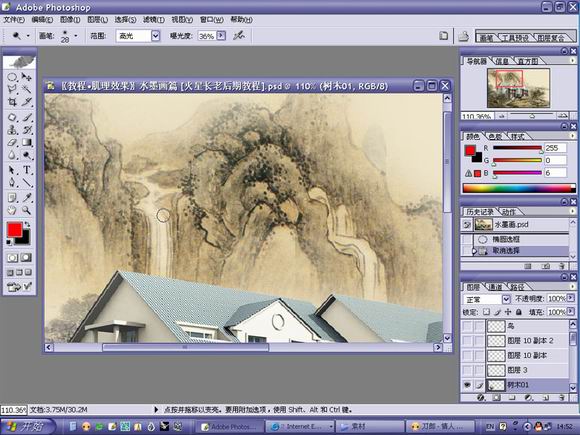Toggle lock position
Image resolution: width=580 pixels, height=435 pixels.
click(508, 312)
